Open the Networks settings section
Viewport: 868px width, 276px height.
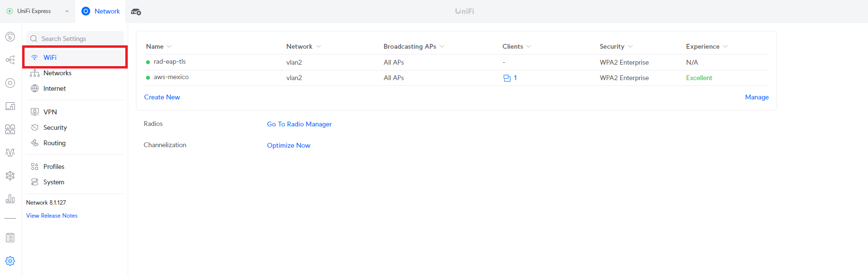coord(75,73)
